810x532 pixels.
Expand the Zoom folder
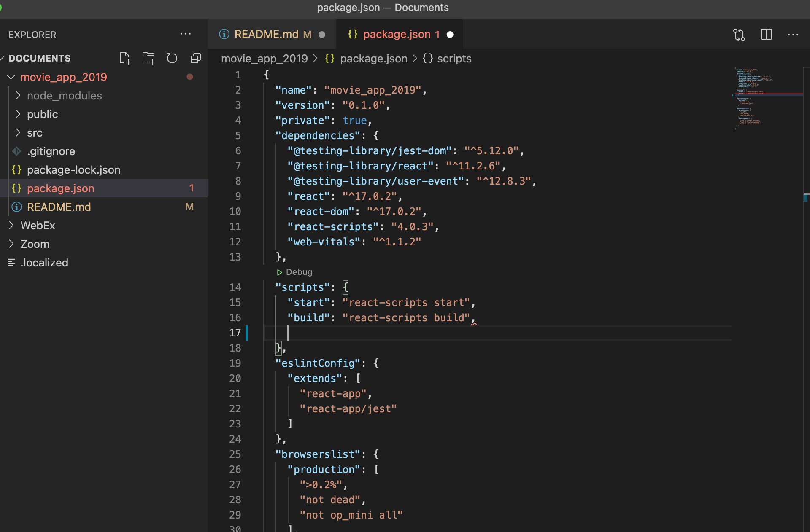click(x=11, y=244)
